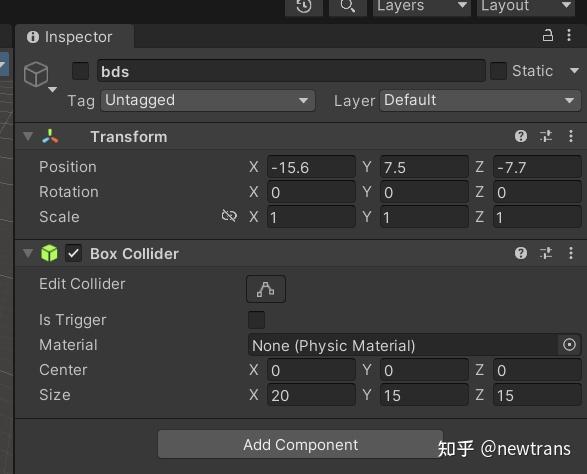
Task: Open Transform component presets slider icon
Action: coord(546,136)
